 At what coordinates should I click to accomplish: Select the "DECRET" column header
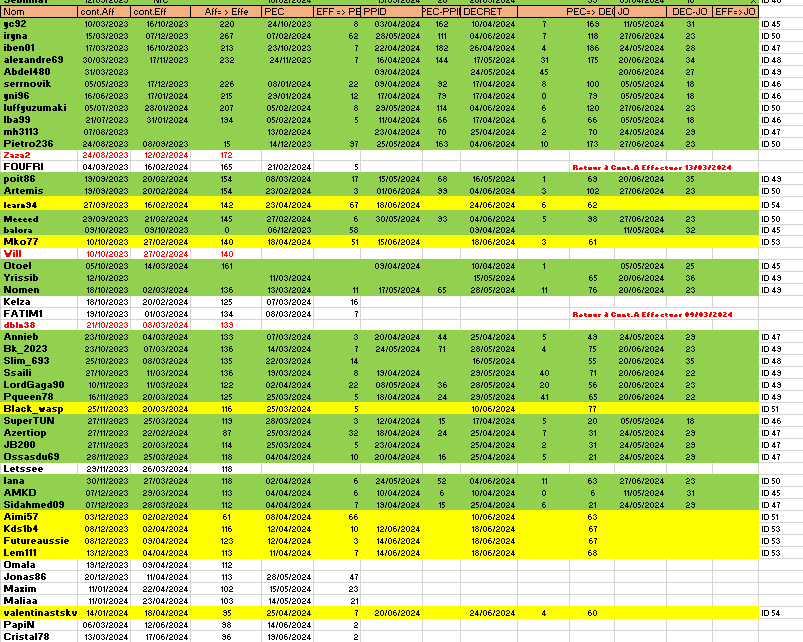coord(489,12)
